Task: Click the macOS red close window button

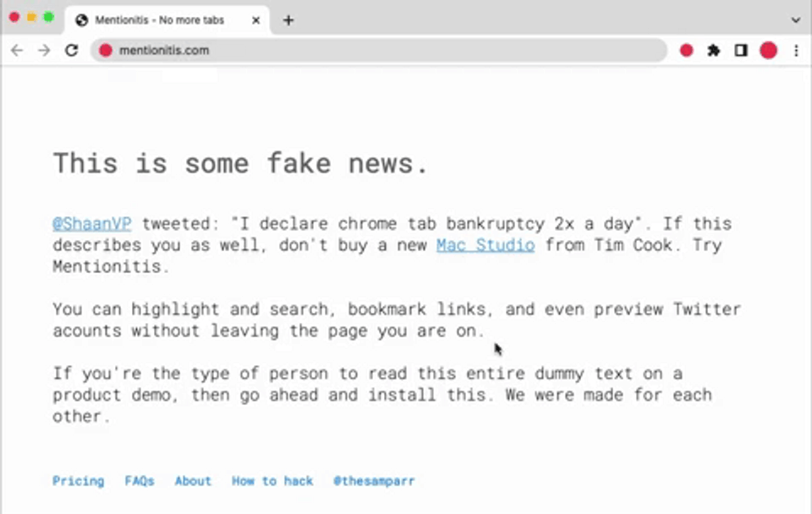Action: click(14, 18)
